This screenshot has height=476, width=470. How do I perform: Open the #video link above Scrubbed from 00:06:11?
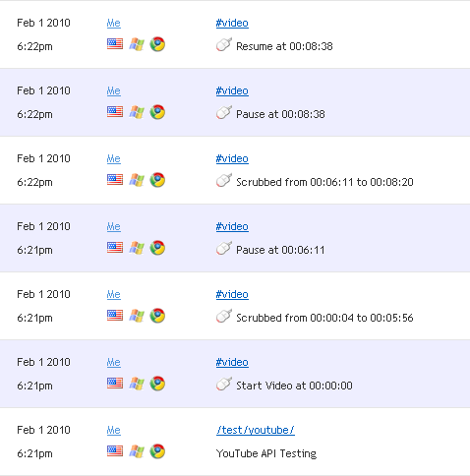[232, 158]
